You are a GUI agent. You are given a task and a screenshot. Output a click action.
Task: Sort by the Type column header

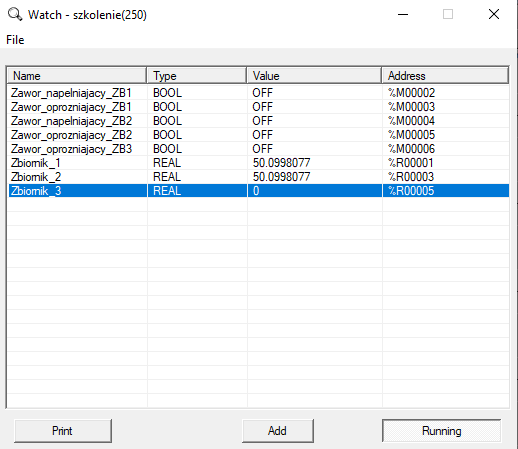pyautogui.click(x=197, y=75)
